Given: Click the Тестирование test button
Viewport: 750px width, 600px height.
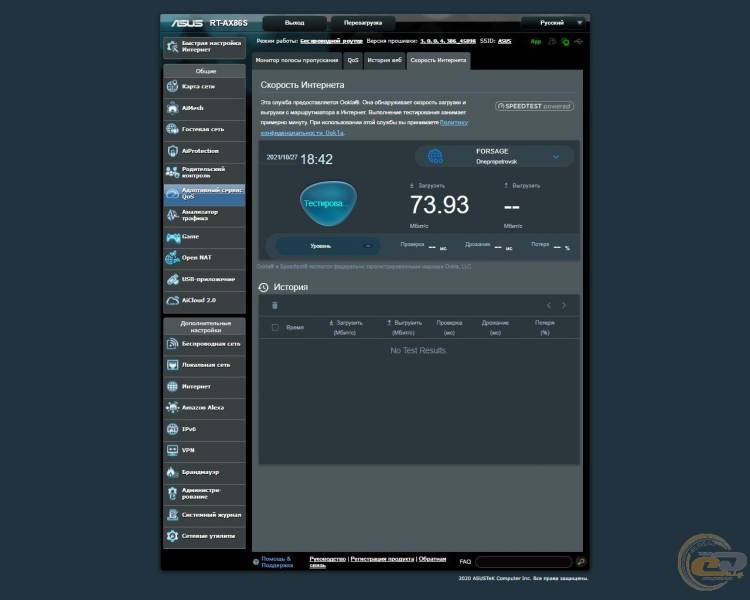Looking at the screenshot, I should 329,203.
